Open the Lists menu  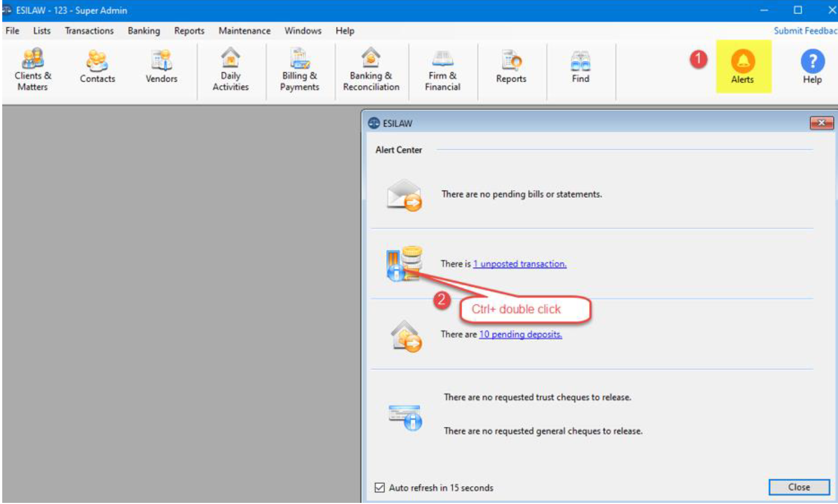[42, 31]
